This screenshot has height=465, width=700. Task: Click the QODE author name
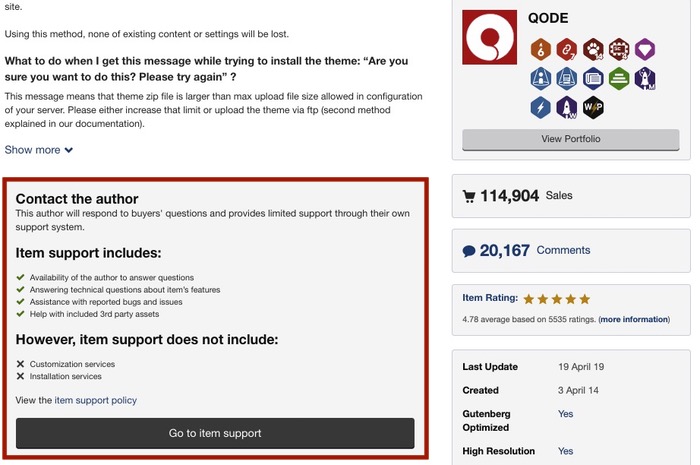pyautogui.click(x=548, y=18)
